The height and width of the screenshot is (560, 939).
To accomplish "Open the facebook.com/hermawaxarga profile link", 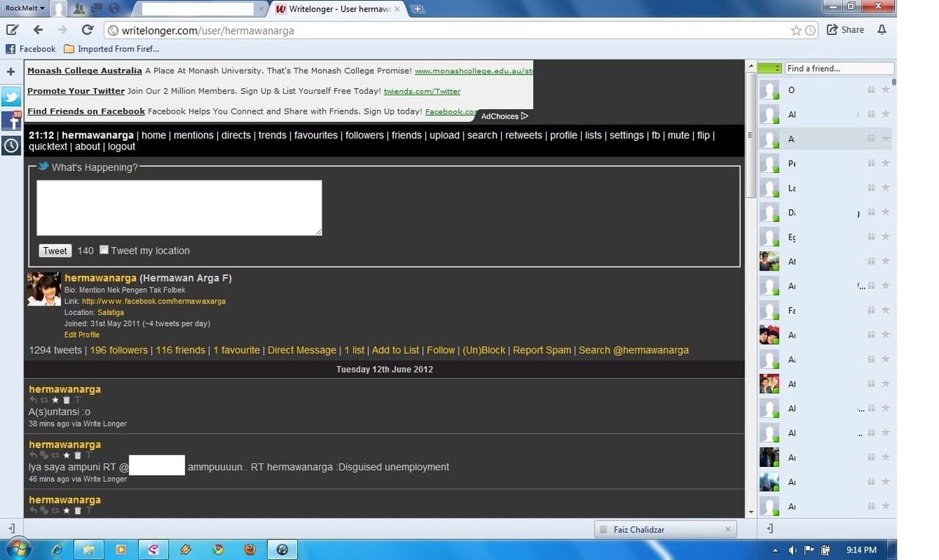I will coord(153,301).
